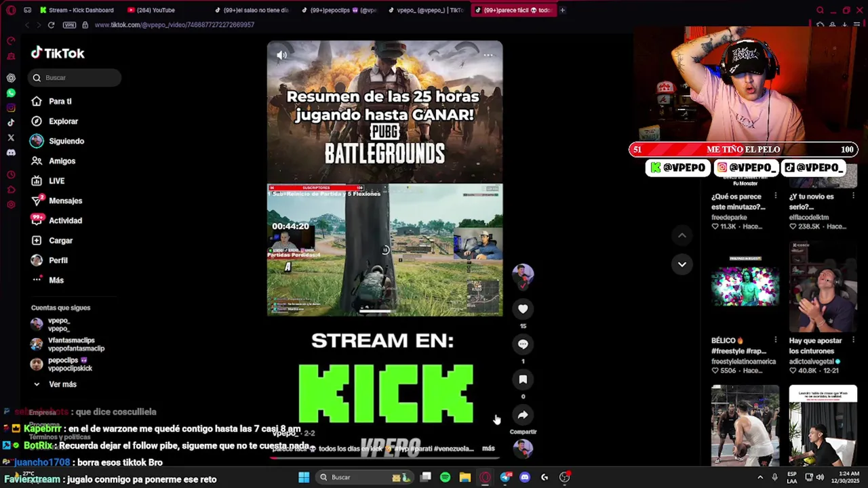Viewport: 868px width, 488px height.
Task: Expand Ver más followed accounts
Action: coord(54,384)
